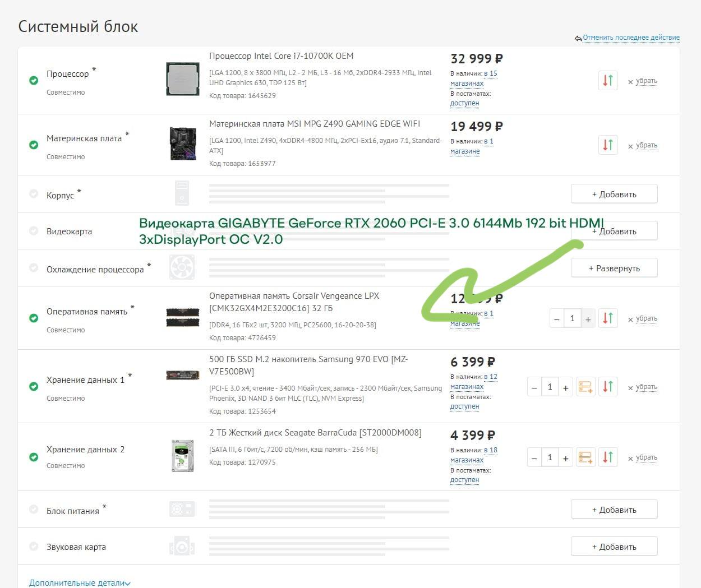Viewport: 701px width, 588px height.
Task: Click the Intel Core i7-10700K product image
Action: point(183,79)
